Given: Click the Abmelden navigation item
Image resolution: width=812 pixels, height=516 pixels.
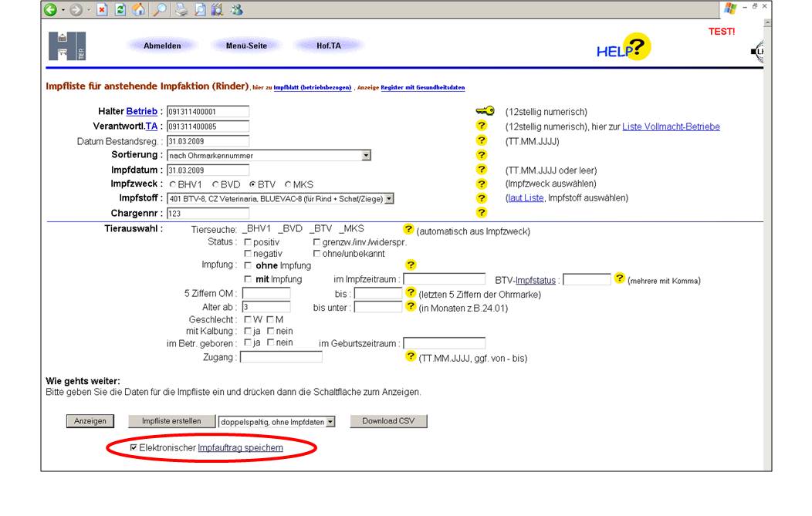Looking at the screenshot, I should pos(162,46).
